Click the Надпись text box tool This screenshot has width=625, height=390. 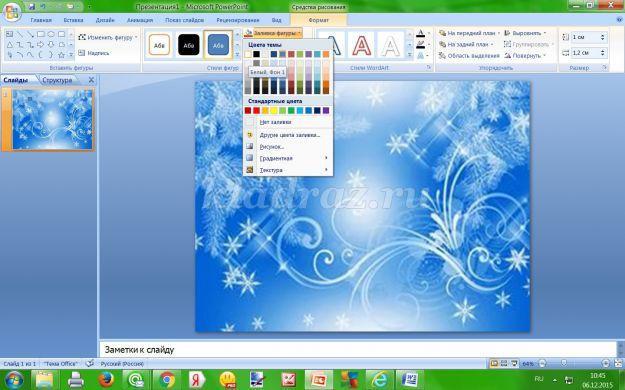tap(94, 53)
